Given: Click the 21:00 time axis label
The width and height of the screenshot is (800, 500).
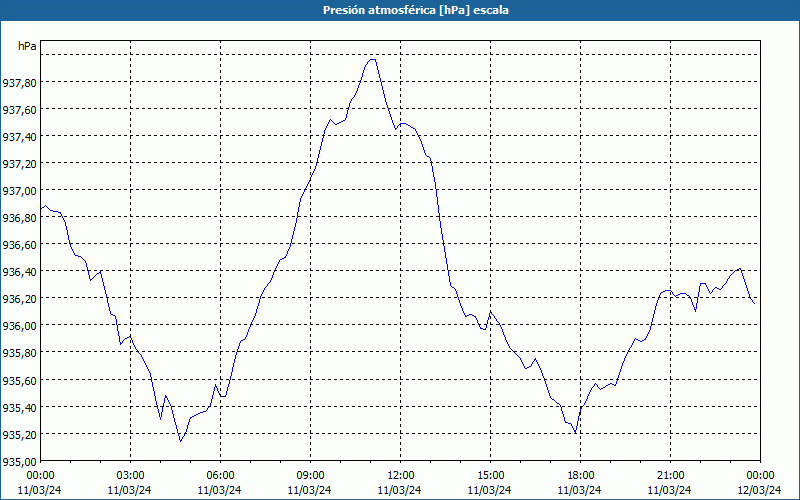Looking at the screenshot, I should 670,476.
